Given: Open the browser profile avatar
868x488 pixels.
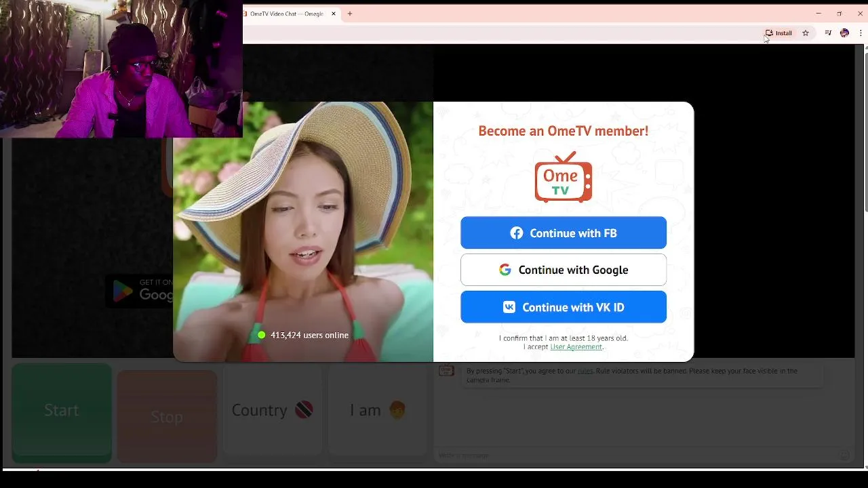Looking at the screenshot, I should click(x=844, y=33).
